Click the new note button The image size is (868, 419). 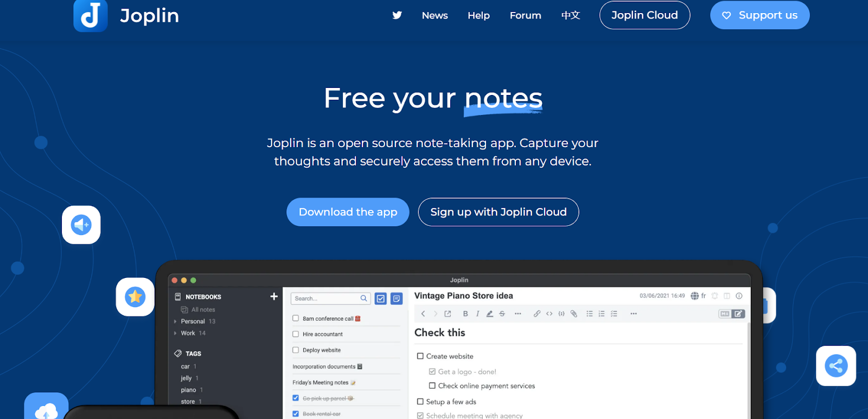coord(397,299)
